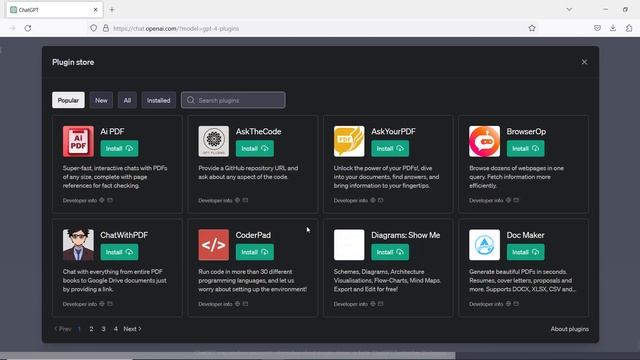Install the BrowserOp plugin
Viewport: 640px width, 360px height.
(x=525, y=149)
